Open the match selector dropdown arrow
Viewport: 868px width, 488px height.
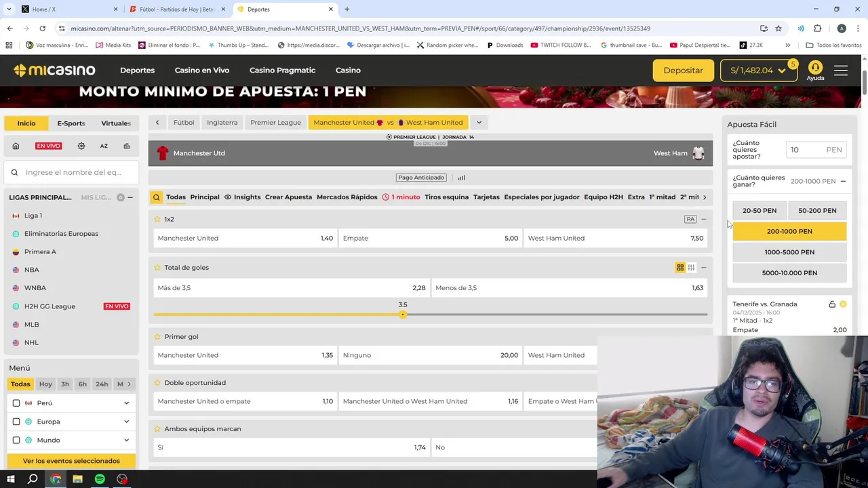point(479,123)
